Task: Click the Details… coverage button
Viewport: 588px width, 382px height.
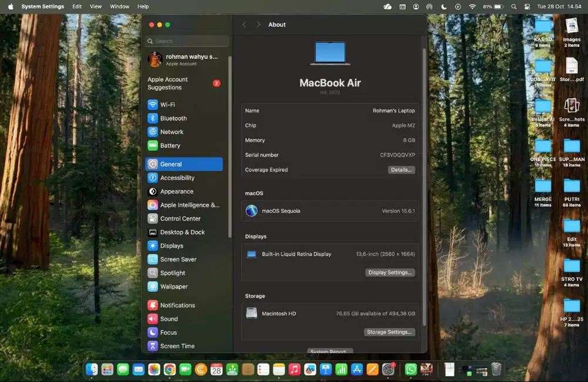Action: 401,170
